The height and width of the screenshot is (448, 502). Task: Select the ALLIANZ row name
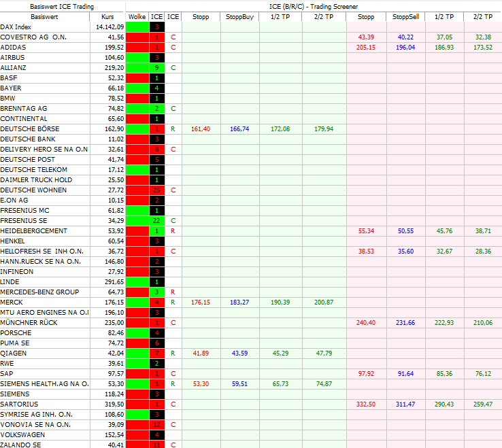click(x=13, y=68)
